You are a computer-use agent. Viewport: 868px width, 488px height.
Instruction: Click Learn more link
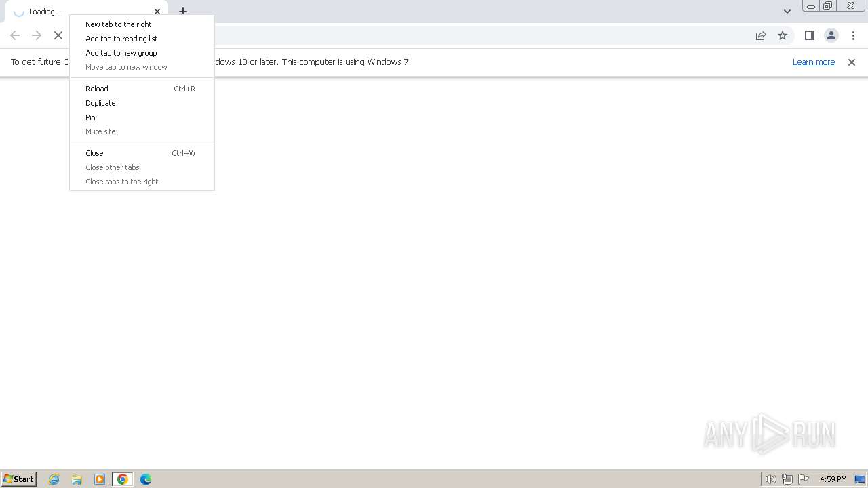pos(814,62)
